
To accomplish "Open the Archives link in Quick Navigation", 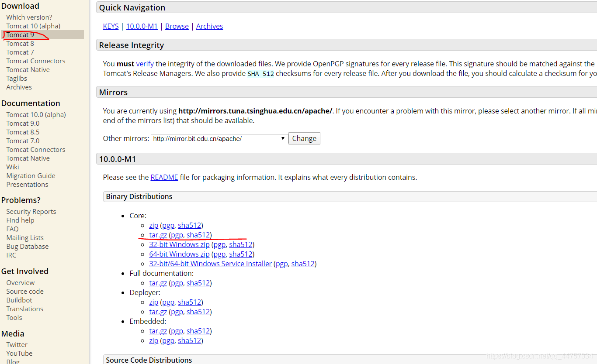I will (x=209, y=26).
